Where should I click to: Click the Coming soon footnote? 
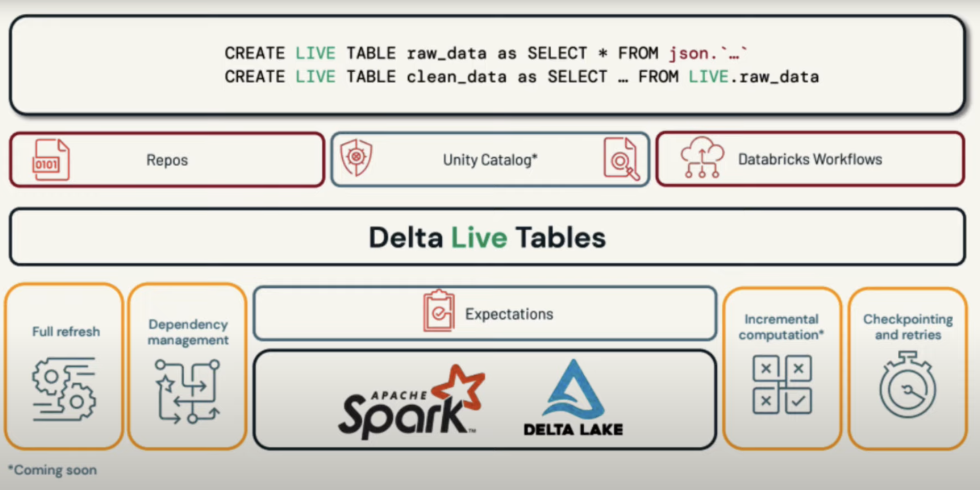pyautogui.click(x=53, y=470)
